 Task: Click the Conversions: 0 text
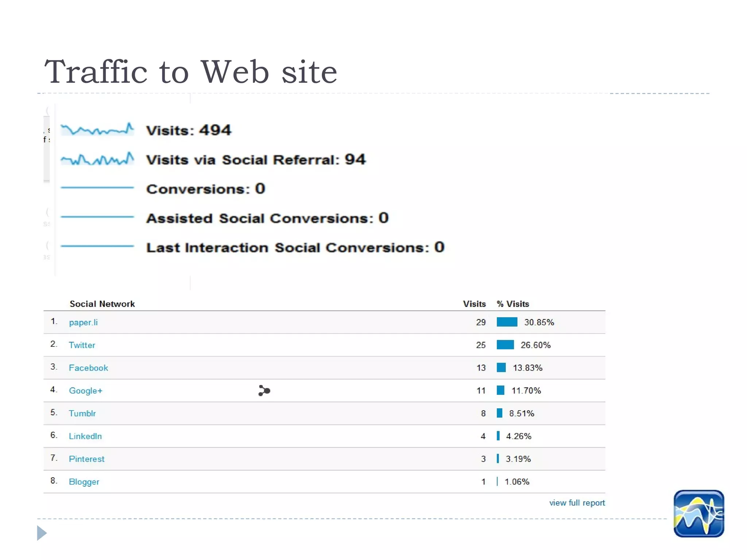(206, 189)
